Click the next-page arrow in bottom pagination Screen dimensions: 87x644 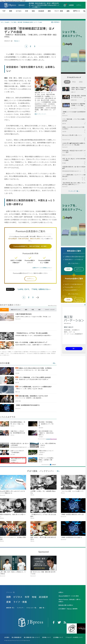37,297
